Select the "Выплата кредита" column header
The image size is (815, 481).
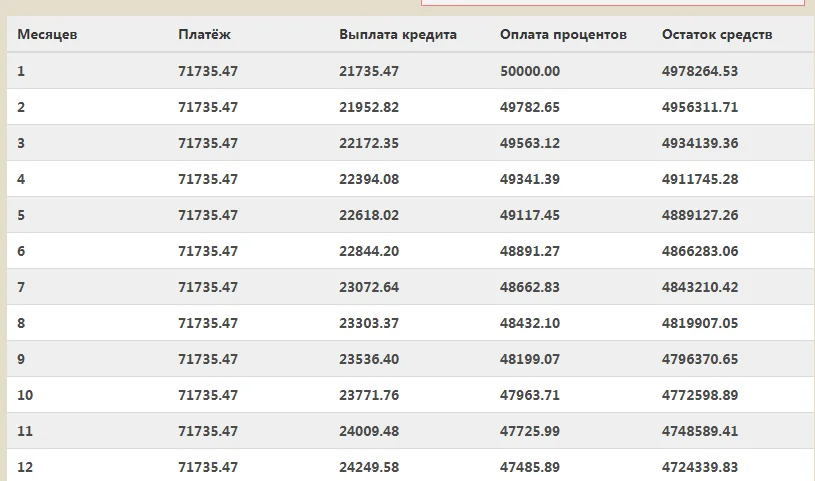pyautogui.click(x=398, y=35)
